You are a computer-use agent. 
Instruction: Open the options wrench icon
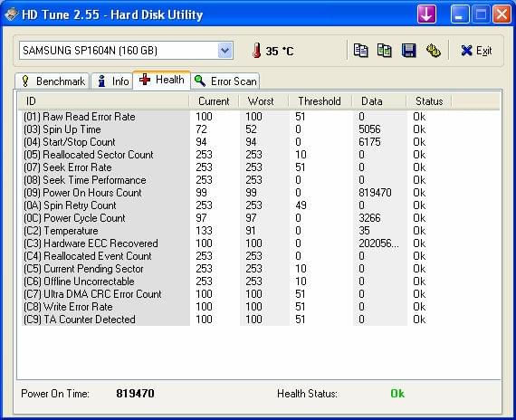[433, 51]
